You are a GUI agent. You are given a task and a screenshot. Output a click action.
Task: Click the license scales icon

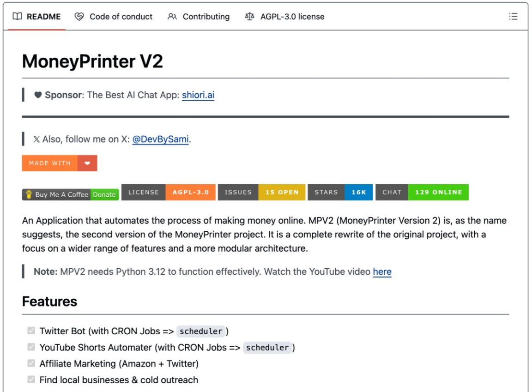pyautogui.click(x=249, y=16)
